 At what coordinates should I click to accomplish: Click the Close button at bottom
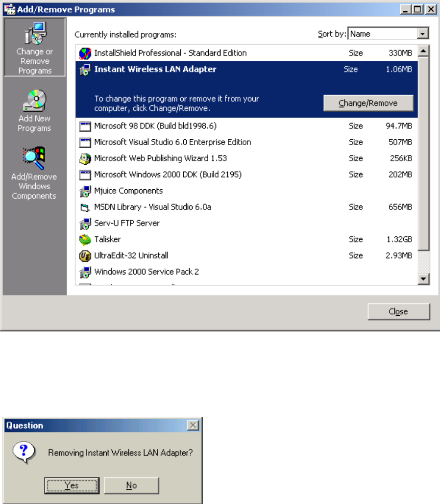pyautogui.click(x=398, y=311)
